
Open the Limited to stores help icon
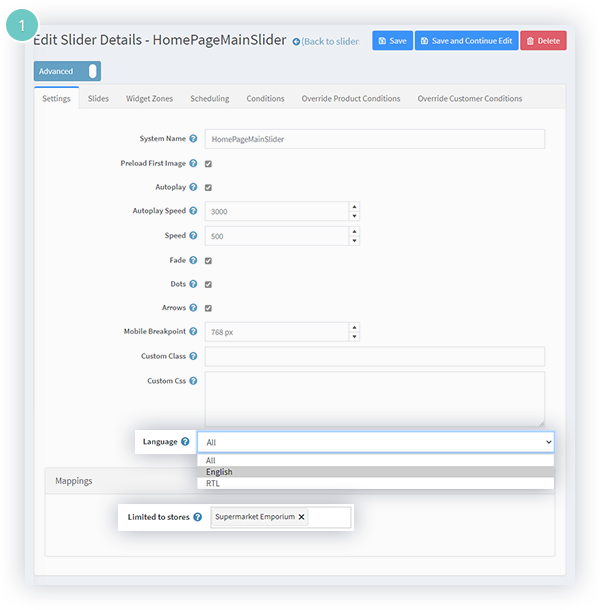click(198, 517)
